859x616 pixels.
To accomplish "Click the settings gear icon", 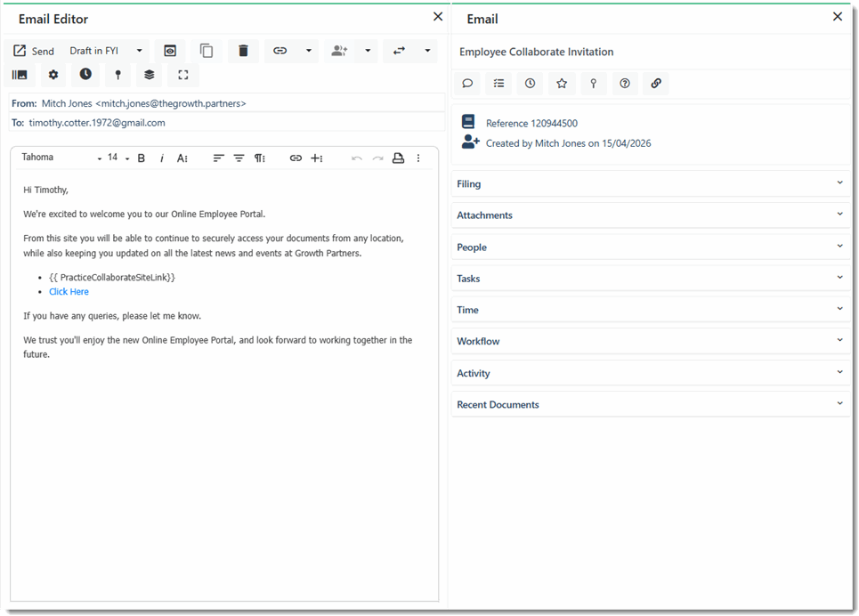I will pyautogui.click(x=53, y=75).
